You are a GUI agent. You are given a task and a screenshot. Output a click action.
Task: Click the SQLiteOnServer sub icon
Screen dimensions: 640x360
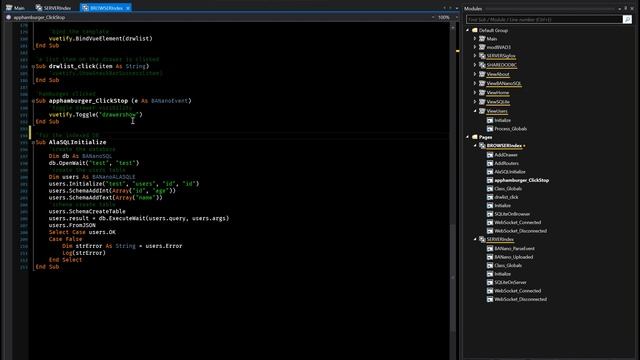[490, 282]
